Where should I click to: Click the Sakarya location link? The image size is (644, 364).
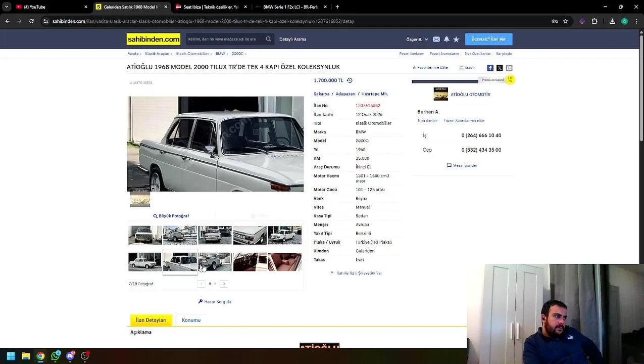pos(321,94)
